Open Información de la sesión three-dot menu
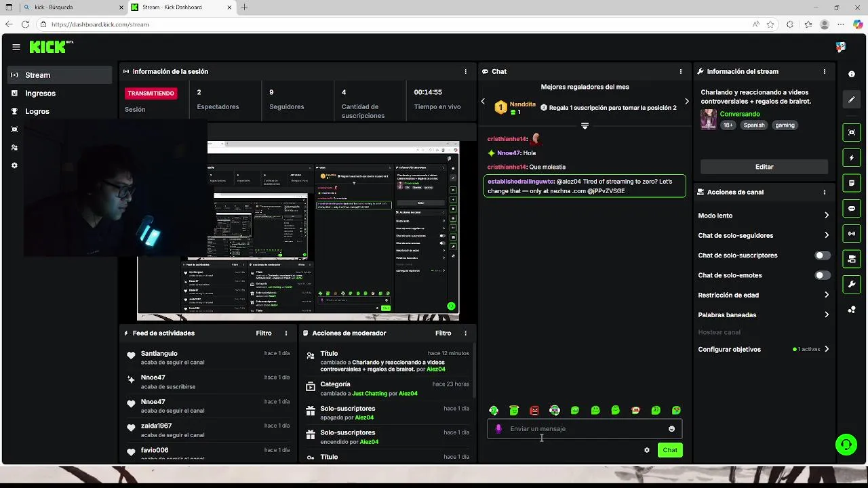Screen dimensions: 868x488 465,71
